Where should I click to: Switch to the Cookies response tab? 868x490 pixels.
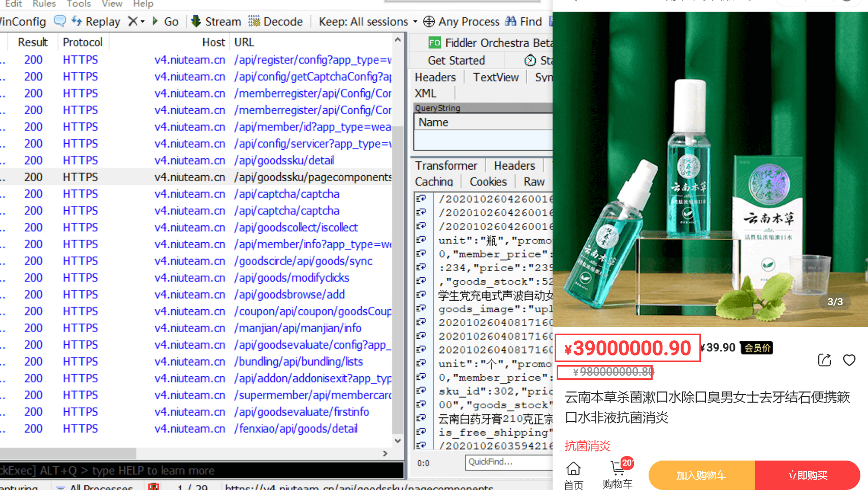pos(488,182)
